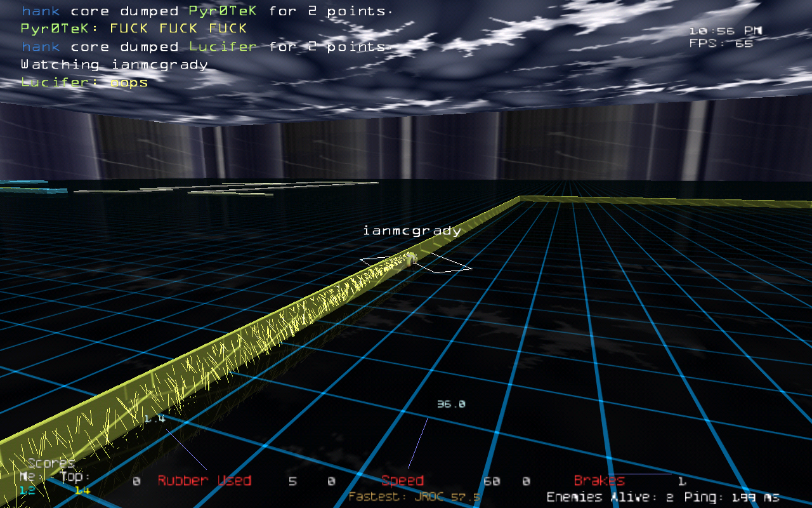Screen dimensions: 812x508
Task: Click the "Watching ianmcgrady" message
Action: coord(114,65)
